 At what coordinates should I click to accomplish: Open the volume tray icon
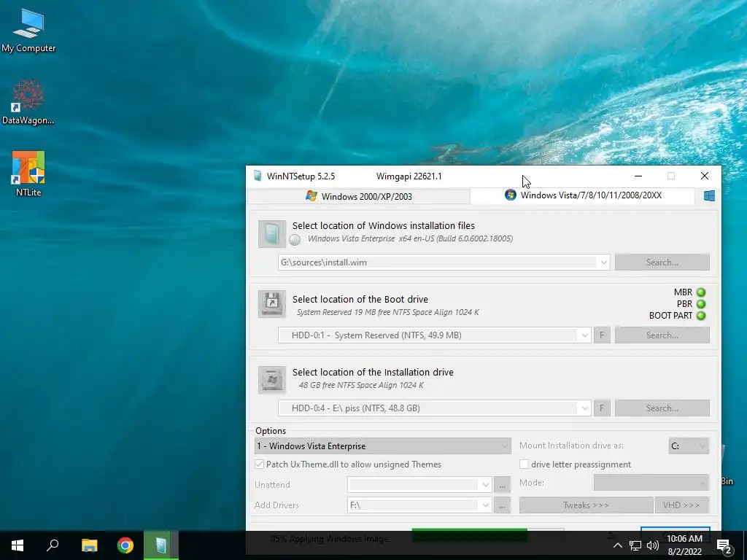pos(653,545)
